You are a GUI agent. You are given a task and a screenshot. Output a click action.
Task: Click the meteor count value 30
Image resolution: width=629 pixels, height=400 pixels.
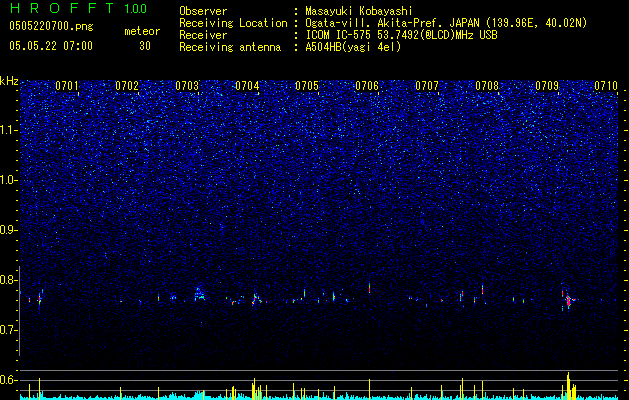click(145, 46)
